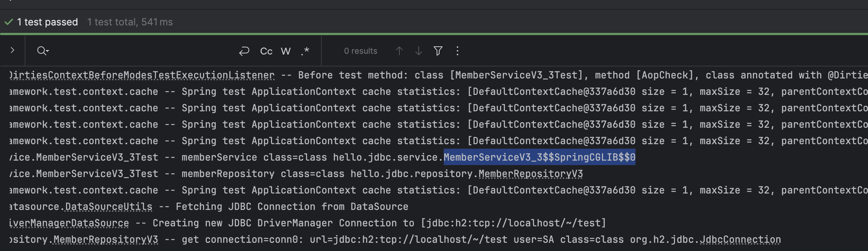Go to next search occurrence arrow
Screen dimensions: 868x251
click(x=419, y=51)
